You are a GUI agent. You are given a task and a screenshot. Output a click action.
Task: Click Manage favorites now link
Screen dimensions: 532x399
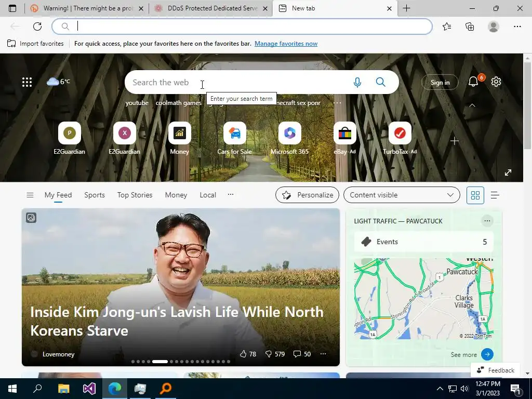pyautogui.click(x=286, y=44)
